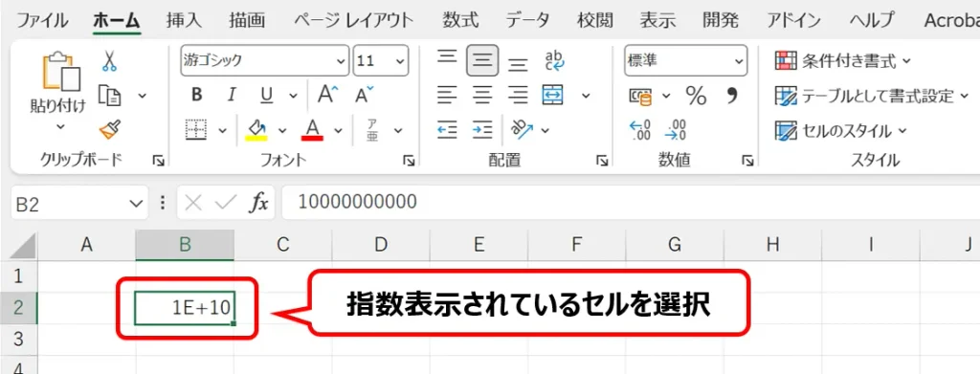Open the フォント dialog launcher
The height and width of the screenshot is (374, 980).
click(409, 161)
